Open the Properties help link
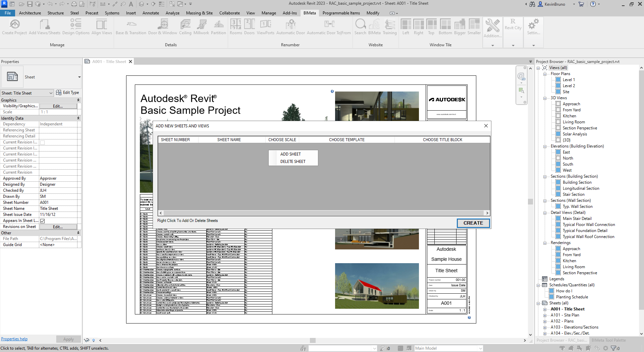 click(14, 339)
